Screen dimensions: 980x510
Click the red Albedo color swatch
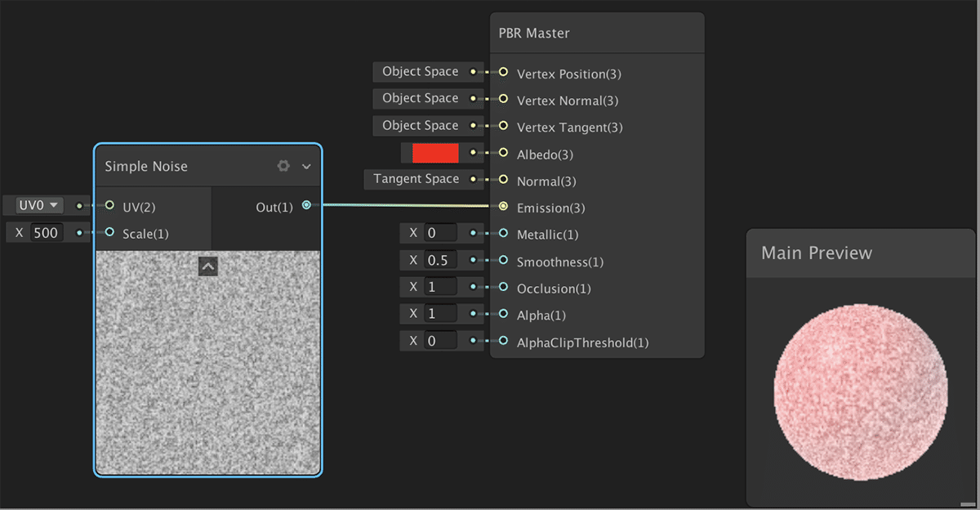coord(435,153)
